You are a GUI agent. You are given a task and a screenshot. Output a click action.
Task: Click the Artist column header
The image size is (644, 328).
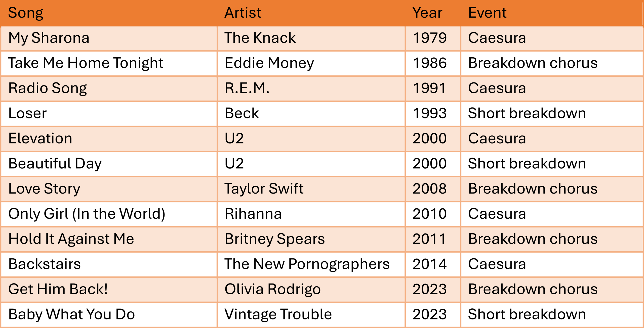point(311,13)
